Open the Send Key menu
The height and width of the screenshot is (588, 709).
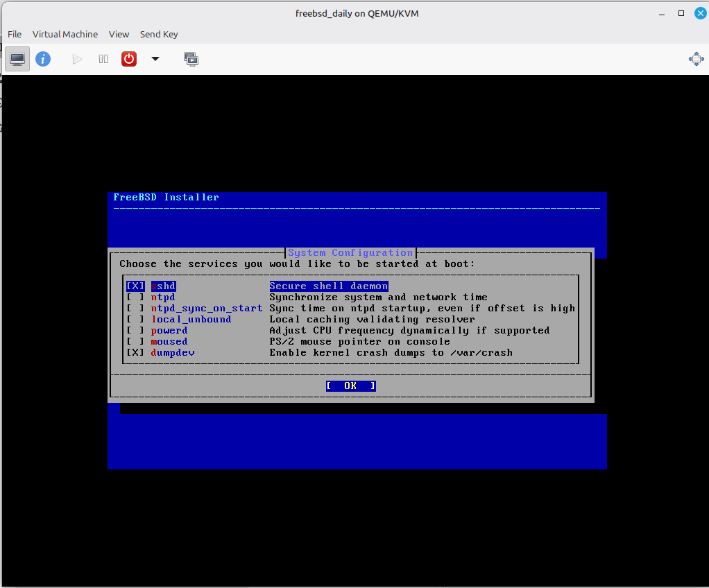[x=159, y=34]
